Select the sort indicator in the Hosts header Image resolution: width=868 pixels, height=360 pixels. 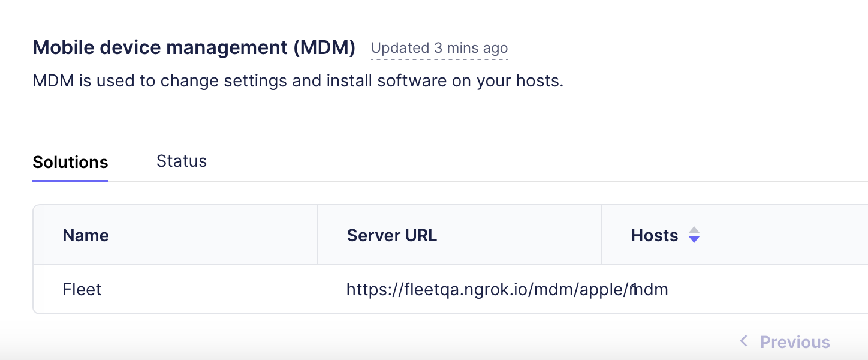(x=694, y=235)
